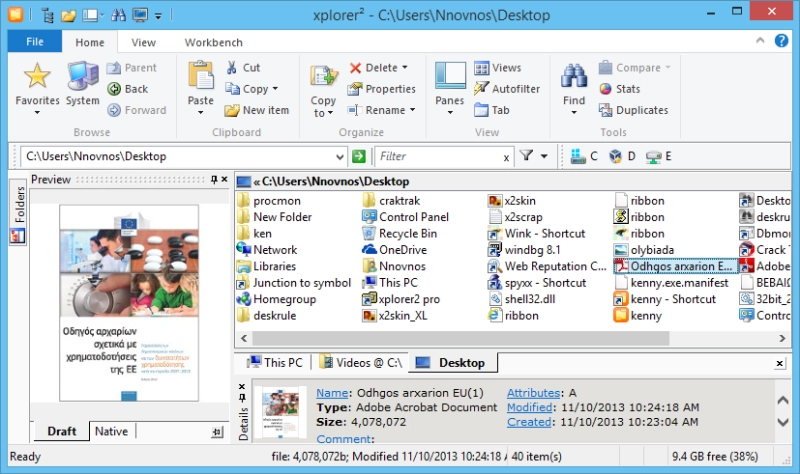Add a new Tab

492,110
